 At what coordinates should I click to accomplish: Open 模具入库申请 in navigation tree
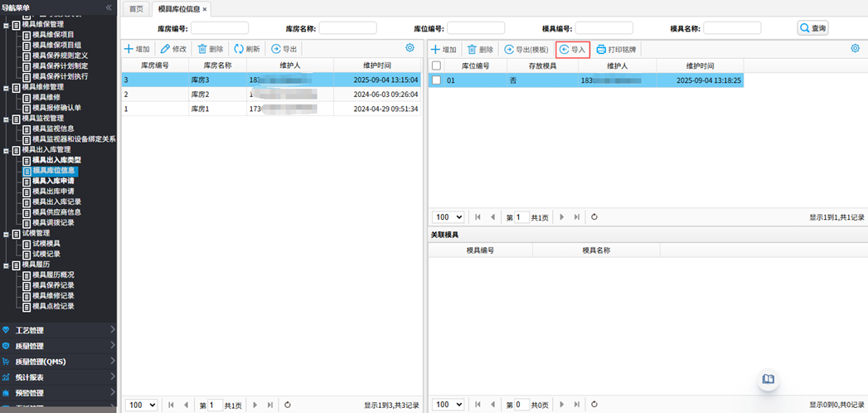pos(53,181)
